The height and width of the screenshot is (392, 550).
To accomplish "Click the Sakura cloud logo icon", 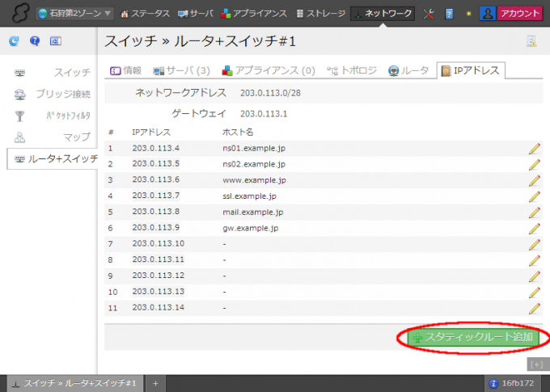I will pyautogui.click(x=16, y=14).
